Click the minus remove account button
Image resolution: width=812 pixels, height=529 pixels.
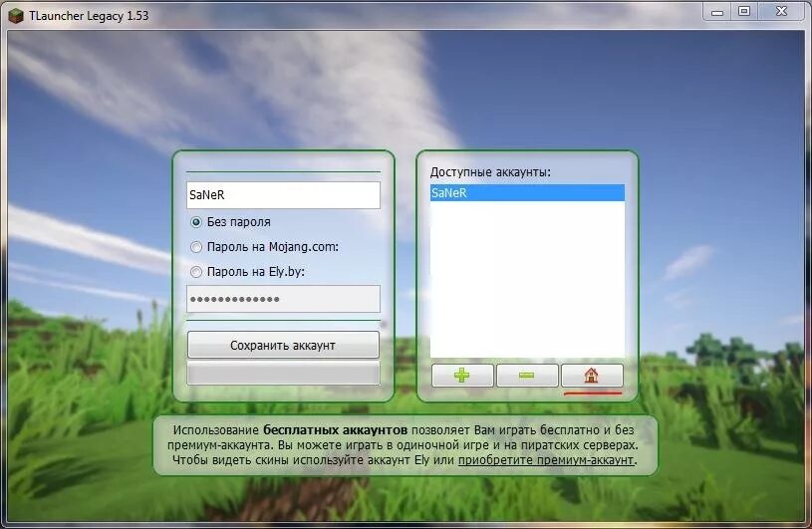click(x=527, y=376)
